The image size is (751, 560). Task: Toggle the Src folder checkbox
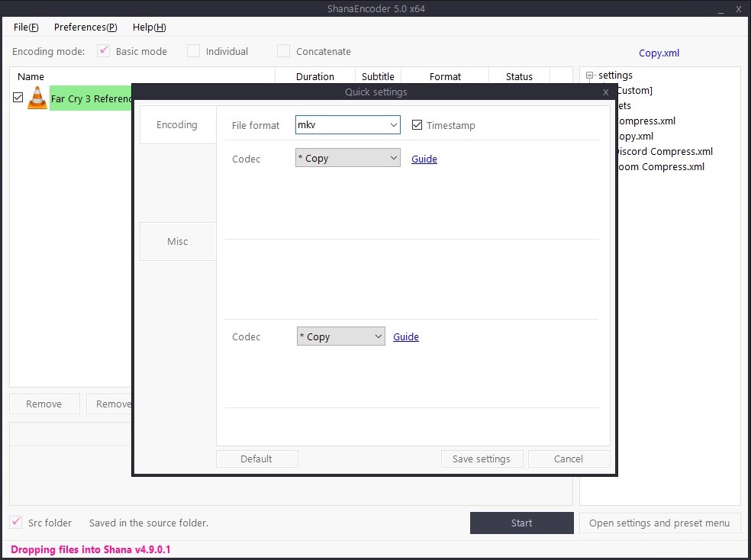(16, 522)
